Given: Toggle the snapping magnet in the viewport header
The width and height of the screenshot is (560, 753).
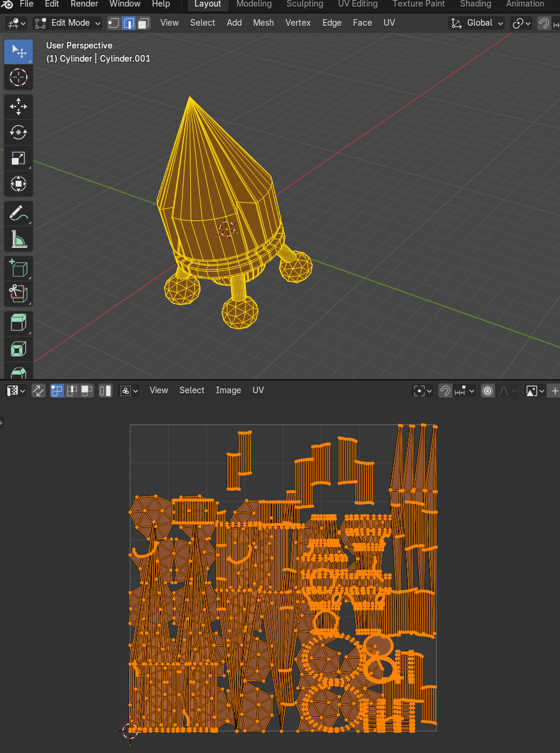Looking at the screenshot, I should pyautogui.click(x=544, y=23).
